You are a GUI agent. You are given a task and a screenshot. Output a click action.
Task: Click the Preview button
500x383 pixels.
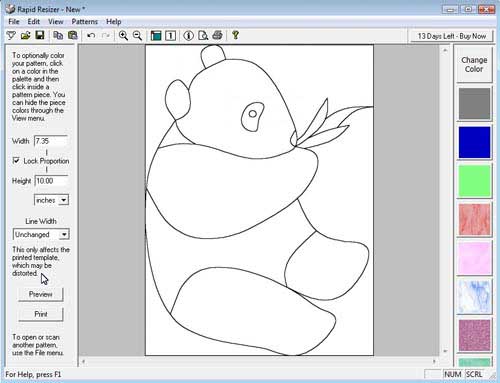point(41,294)
